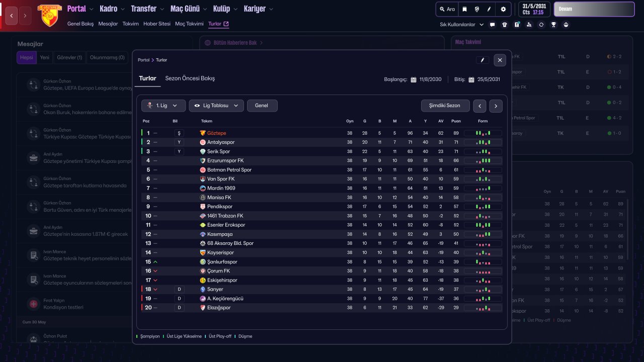Screen dimensions: 644x362
Task: Open the Turlar tab in the top navigation
Action: (x=218, y=24)
